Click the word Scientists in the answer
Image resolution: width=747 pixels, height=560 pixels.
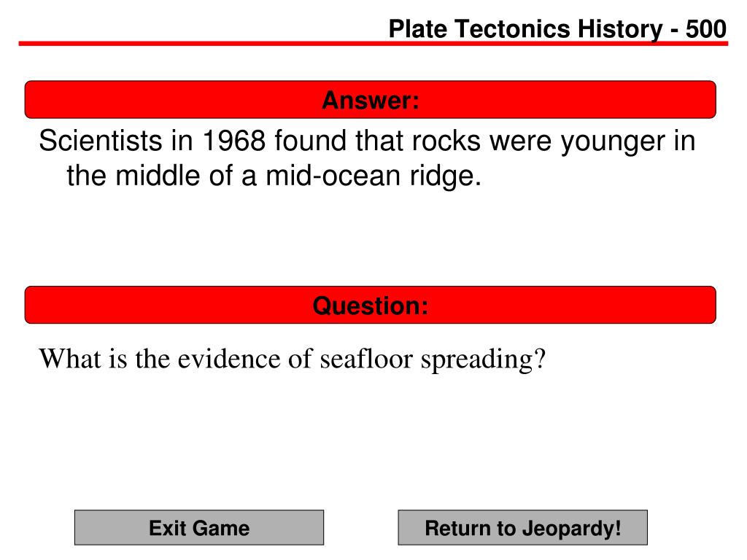(x=101, y=141)
